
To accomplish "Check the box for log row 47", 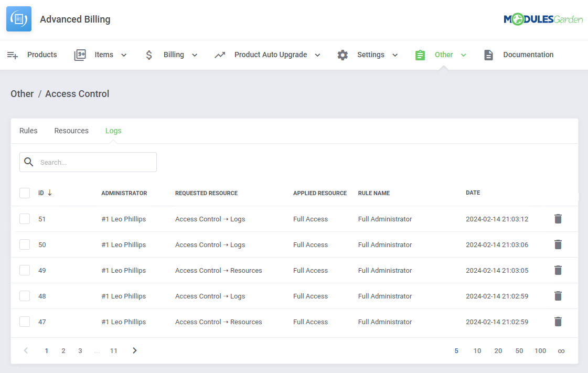I will pos(25,322).
